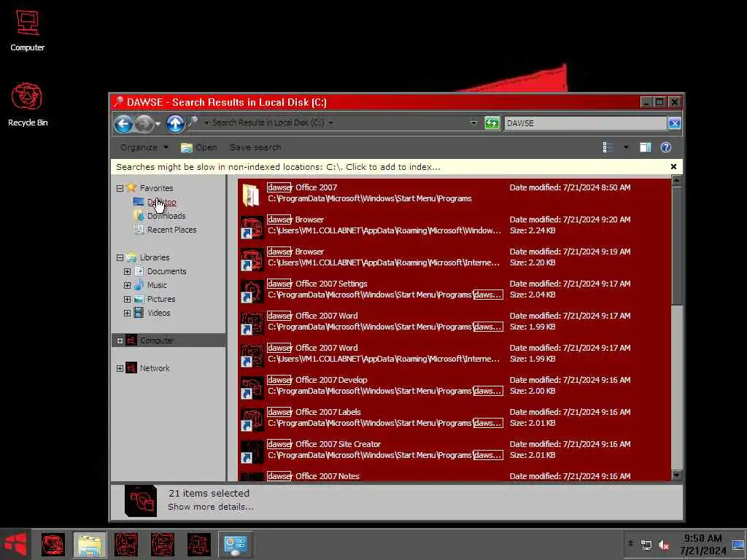Select Network in navigation pane

[x=155, y=368]
